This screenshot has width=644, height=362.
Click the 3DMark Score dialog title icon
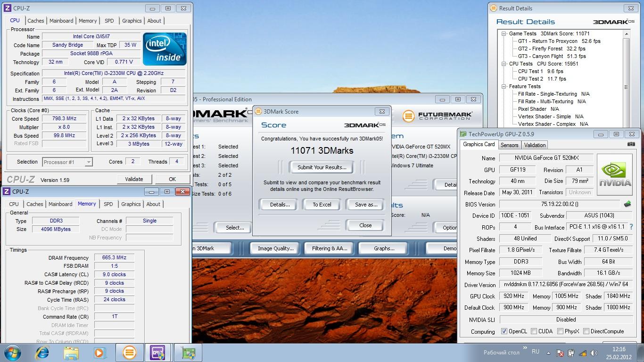click(258, 111)
